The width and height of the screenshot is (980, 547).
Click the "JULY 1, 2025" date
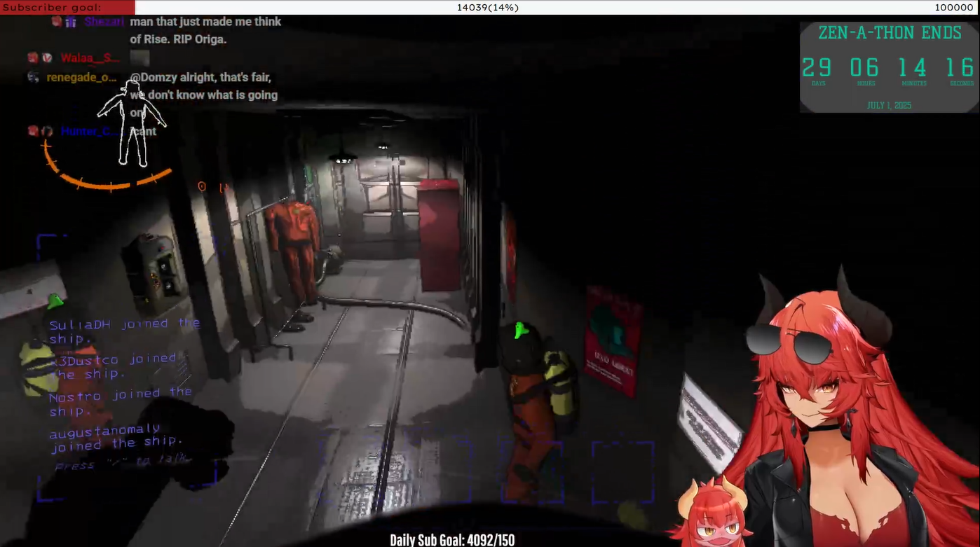click(889, 106)
